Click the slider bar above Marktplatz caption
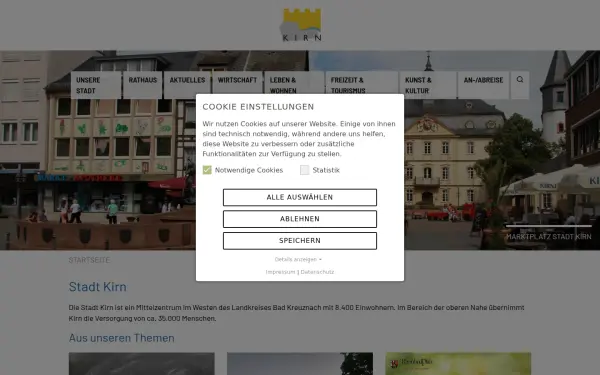Screen dimensions: 600x375 coord(548,226)
